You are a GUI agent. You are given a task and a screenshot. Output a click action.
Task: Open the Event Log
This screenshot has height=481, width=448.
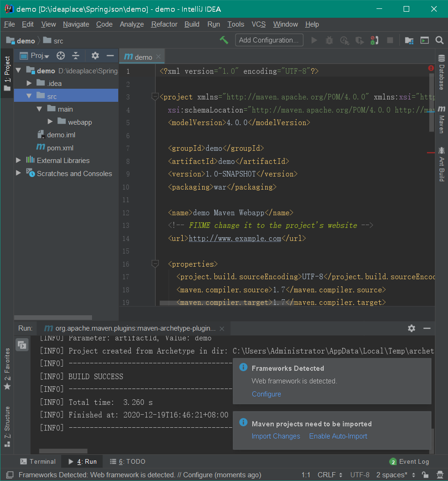[409, 461]
